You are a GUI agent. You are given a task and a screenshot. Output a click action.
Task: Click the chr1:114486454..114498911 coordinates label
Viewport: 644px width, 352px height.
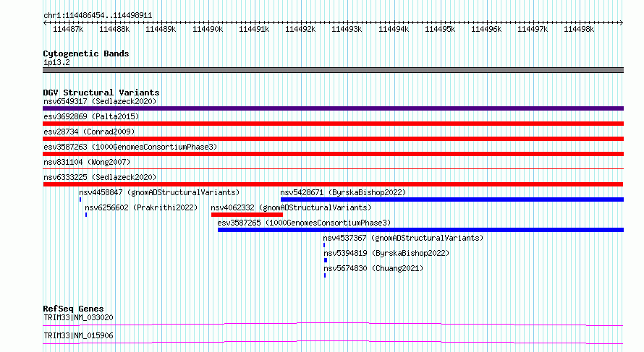tap(98, 16)
